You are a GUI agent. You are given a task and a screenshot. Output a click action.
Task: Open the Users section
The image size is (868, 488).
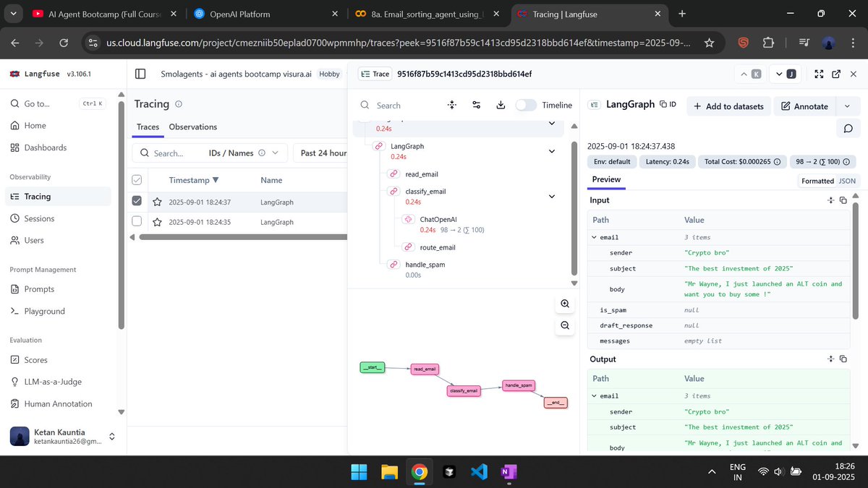pos(34,240)
